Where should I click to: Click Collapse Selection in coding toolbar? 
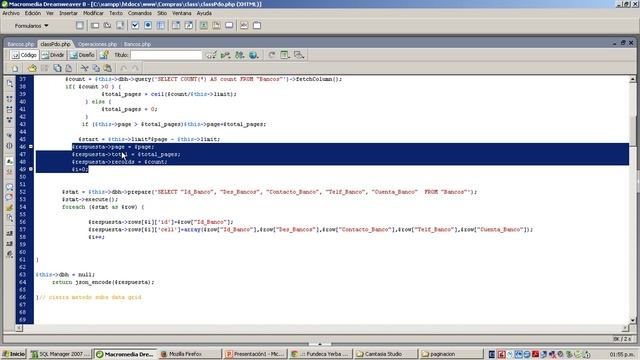(9, 109)
